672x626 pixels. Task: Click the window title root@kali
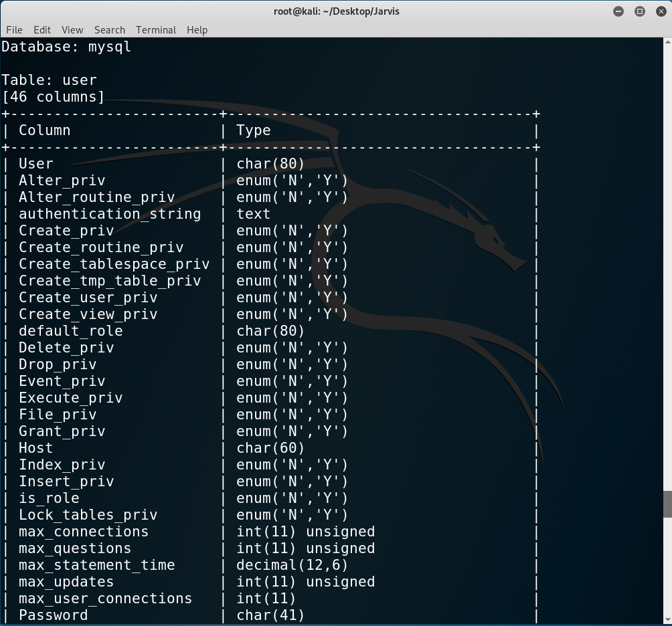pyautogui.click(x=337, y=11)
